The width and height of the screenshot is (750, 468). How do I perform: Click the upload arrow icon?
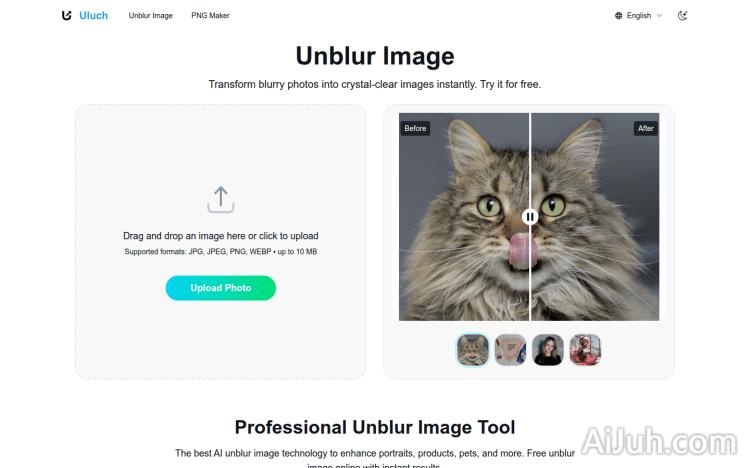[x=221, y=199]
